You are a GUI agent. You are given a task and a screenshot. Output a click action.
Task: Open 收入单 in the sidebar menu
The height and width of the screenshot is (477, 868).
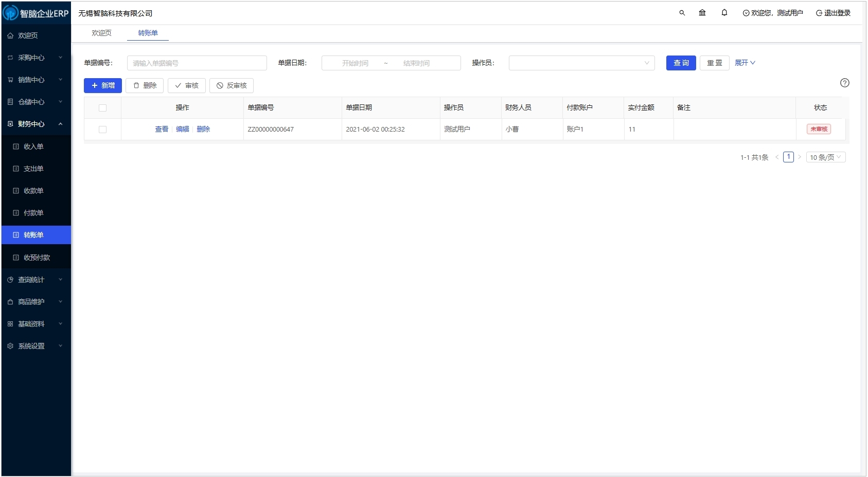coord(33,146)
